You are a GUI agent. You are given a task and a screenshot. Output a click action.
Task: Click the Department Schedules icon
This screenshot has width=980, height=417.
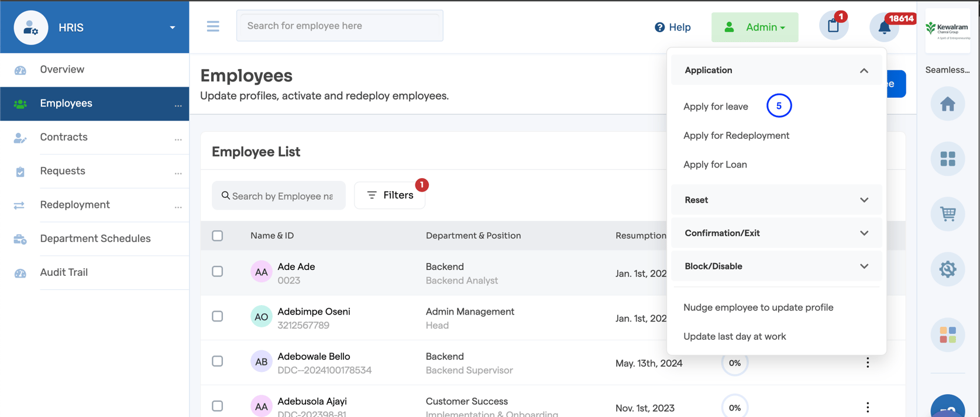click(20, 239)
